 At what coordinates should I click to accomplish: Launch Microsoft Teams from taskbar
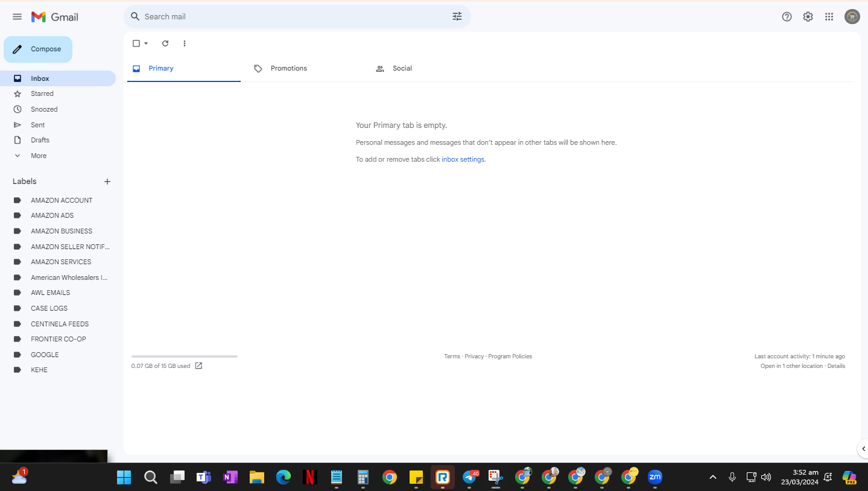[204, 477]
